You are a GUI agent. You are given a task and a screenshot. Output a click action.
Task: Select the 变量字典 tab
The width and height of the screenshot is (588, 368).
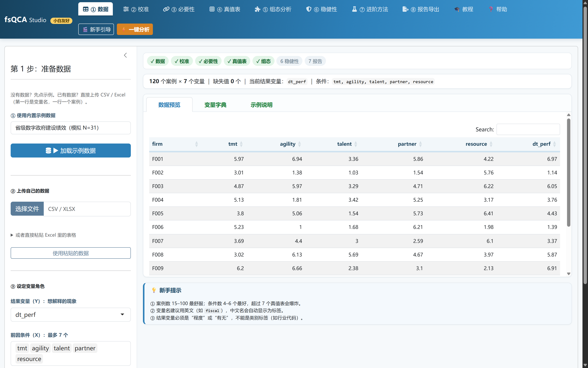[x=215, y=105]
